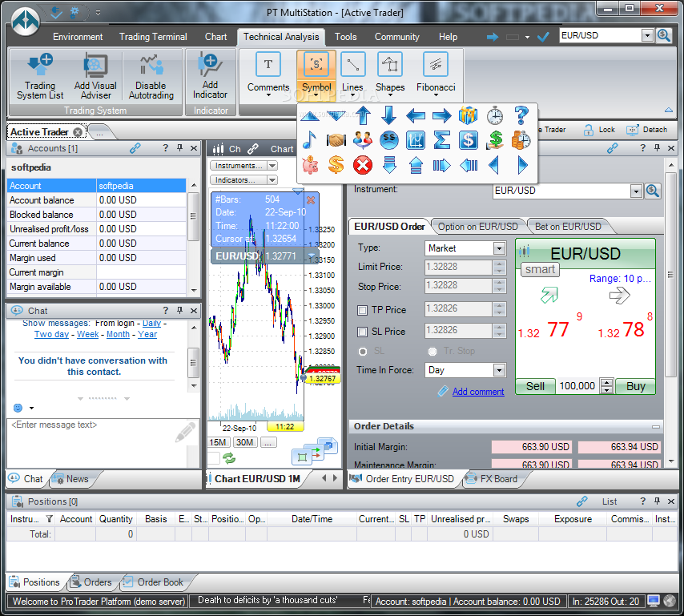Image resolution: width=684 pixels, height=616 pixels.
Task: Select the SL radio button
Action: click(363, 351)
